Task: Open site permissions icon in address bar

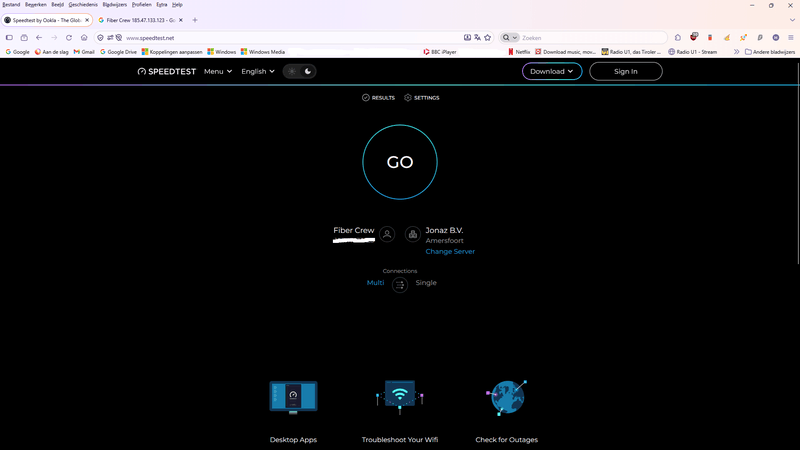Action: [110, 38]
